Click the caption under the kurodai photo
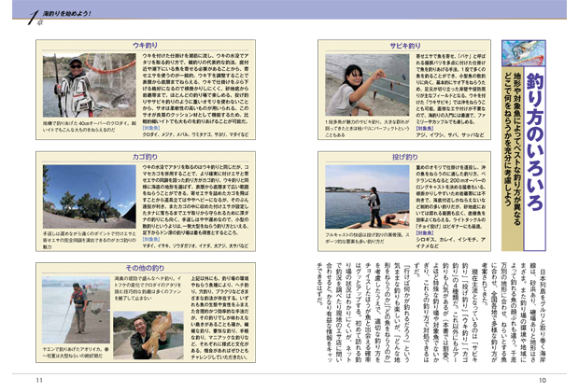 coord(90,127)
